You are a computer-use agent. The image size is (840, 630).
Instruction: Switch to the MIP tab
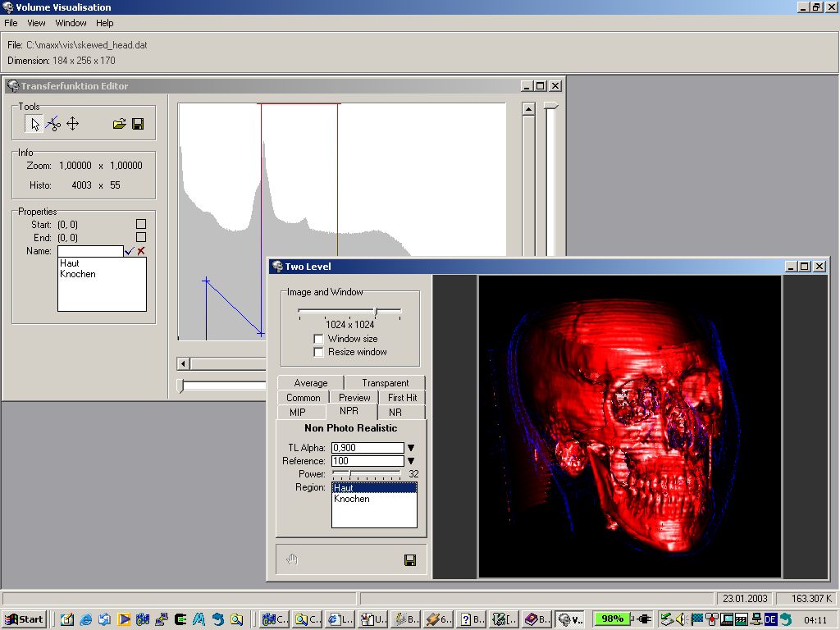[297, 413]
